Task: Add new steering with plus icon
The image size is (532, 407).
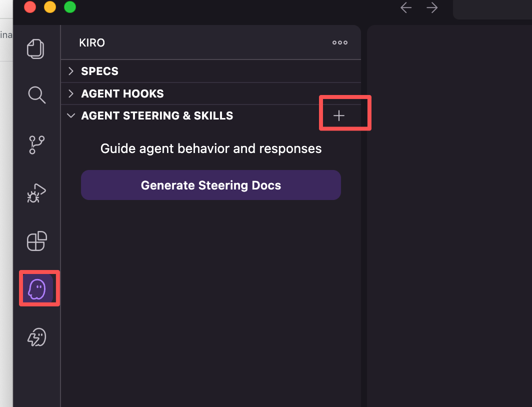Action: tap(339, 115)
